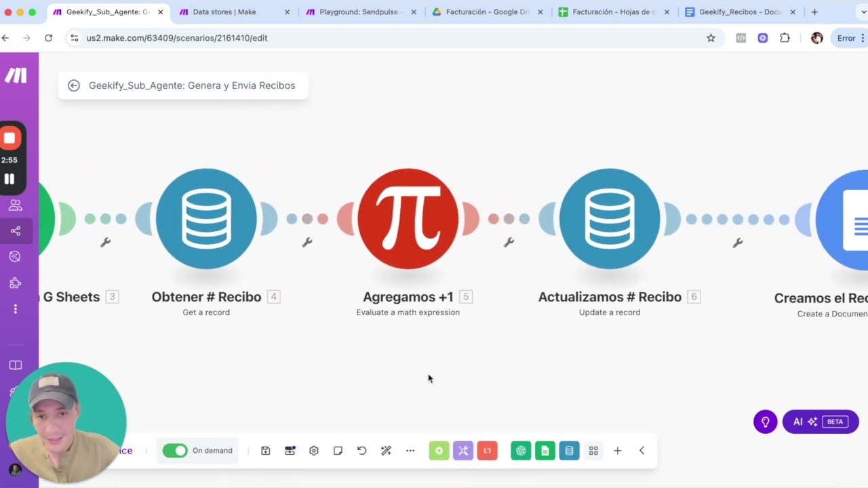Open the Google Sheets favorite module icon
Viewport: 868px width, 488px height.
pos(545,451)
